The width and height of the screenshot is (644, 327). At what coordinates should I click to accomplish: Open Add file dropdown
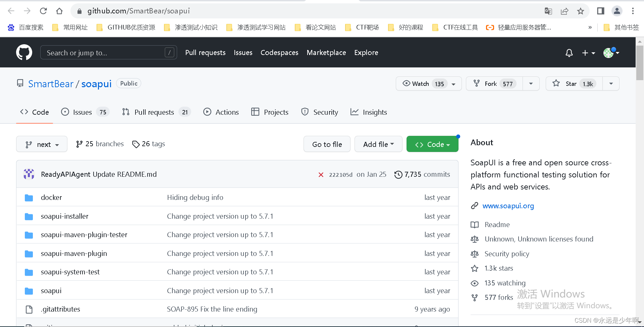[x=378, y=144]
